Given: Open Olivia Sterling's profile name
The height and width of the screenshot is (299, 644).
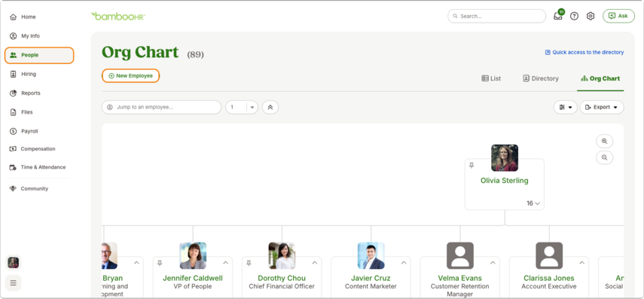Looking at the screenshot, I should point(505,181).
